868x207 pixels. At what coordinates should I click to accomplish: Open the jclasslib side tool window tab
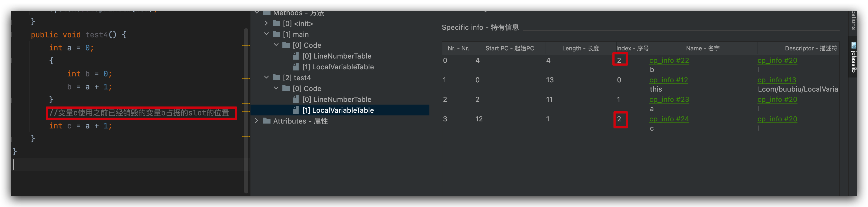pos(853,57)
